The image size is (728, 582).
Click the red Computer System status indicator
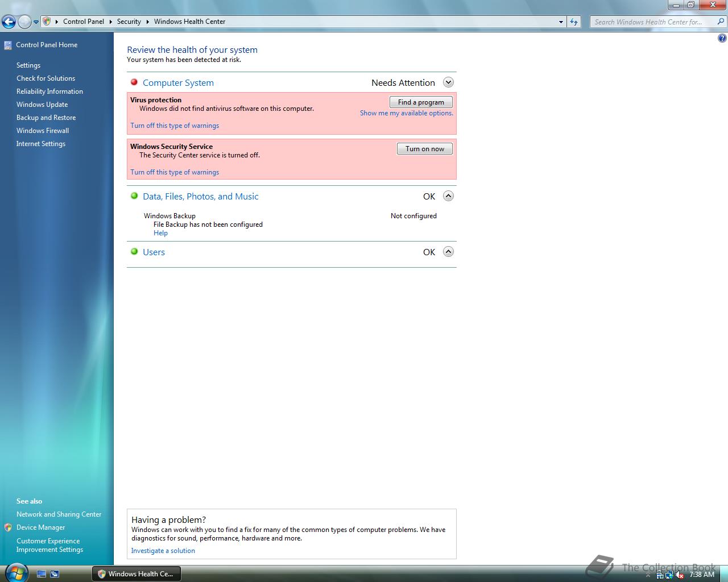(134, 82)
